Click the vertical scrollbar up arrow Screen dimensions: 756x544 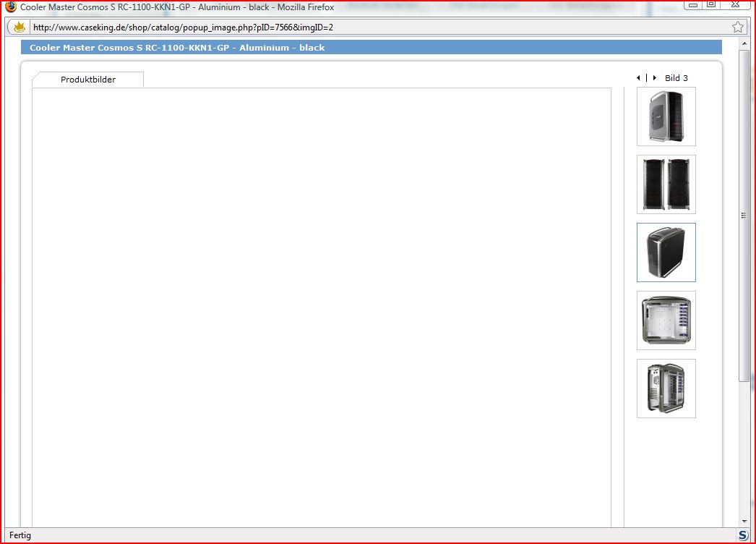point(744,43)
